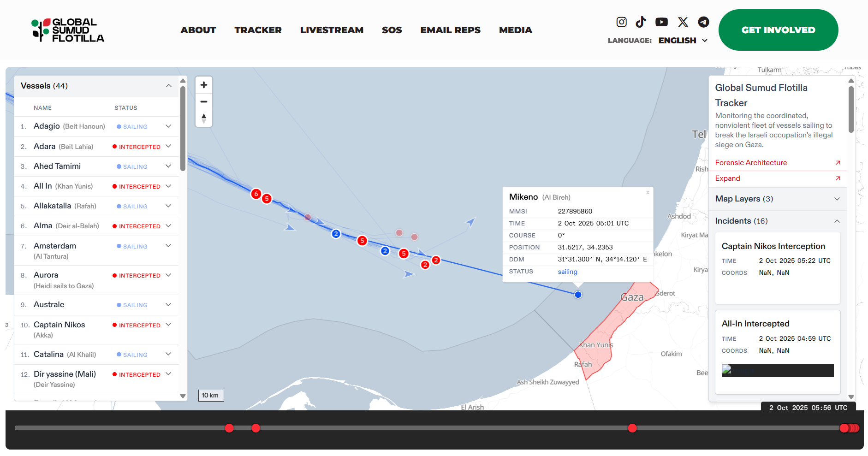Click the 2 Oct 2025 05:56 UTC timestamp
Viewport: 868px width, 456px height.
coord(808,408)
